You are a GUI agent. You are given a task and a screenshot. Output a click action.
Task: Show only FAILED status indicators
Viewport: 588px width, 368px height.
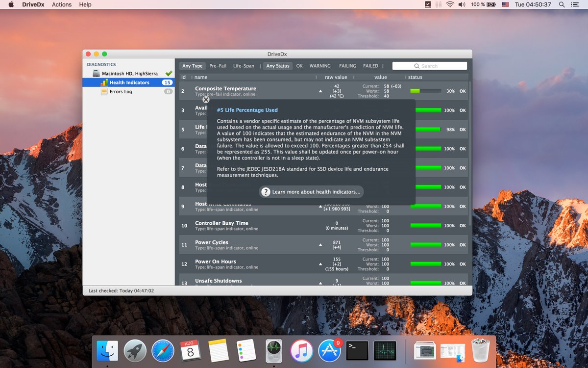point(370,66)
